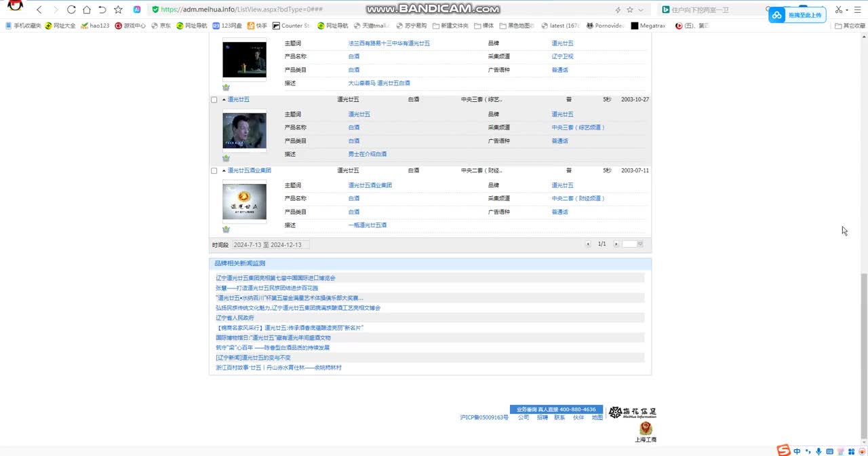Go to previous page arrow in pager
Image resolution: width=868 pixels, height=456 pixels.
click(x=588, y=244)
